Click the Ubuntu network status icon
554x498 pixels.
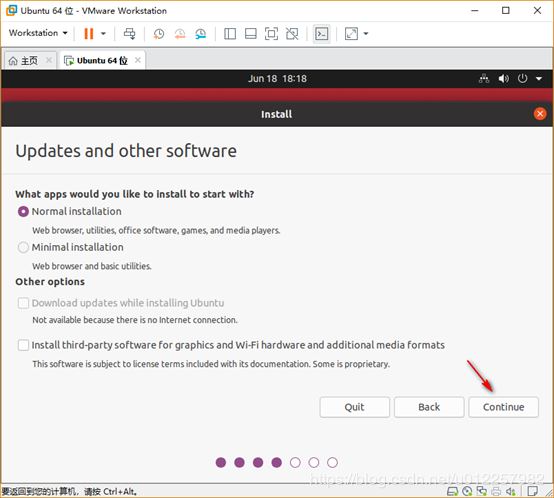tap(484, 78)
